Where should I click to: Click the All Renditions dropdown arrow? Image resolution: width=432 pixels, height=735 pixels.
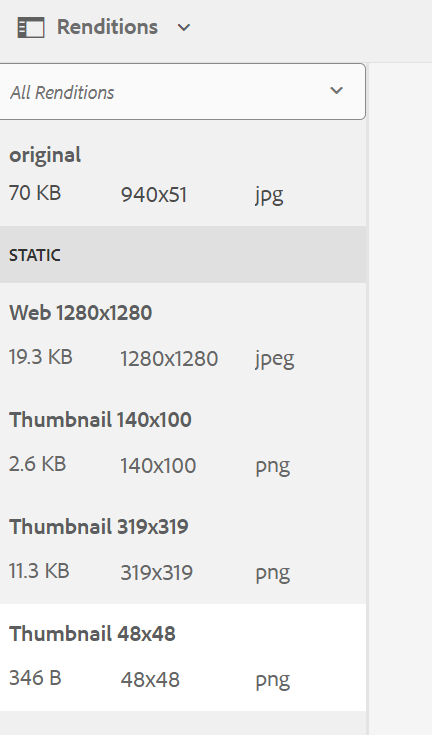tap(336, 90)
